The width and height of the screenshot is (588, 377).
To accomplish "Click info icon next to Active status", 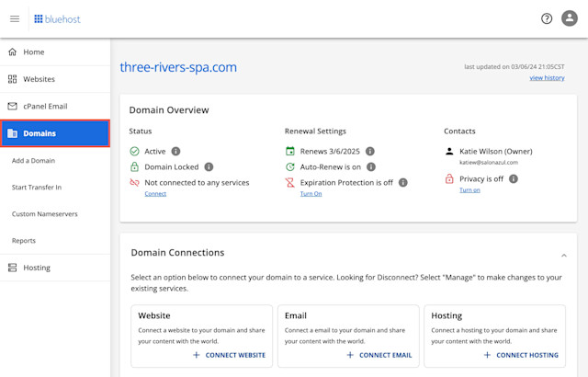I will click(x=175, y=151).
